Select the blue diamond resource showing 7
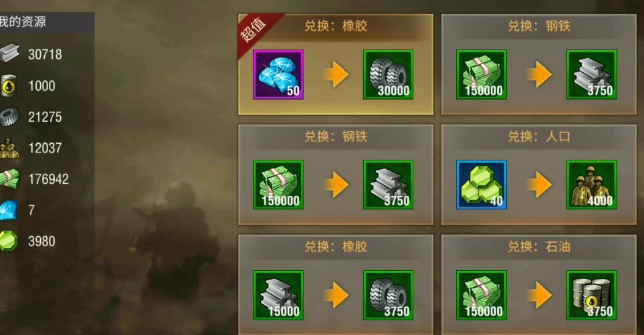The image size is (644, 335). 8,210
